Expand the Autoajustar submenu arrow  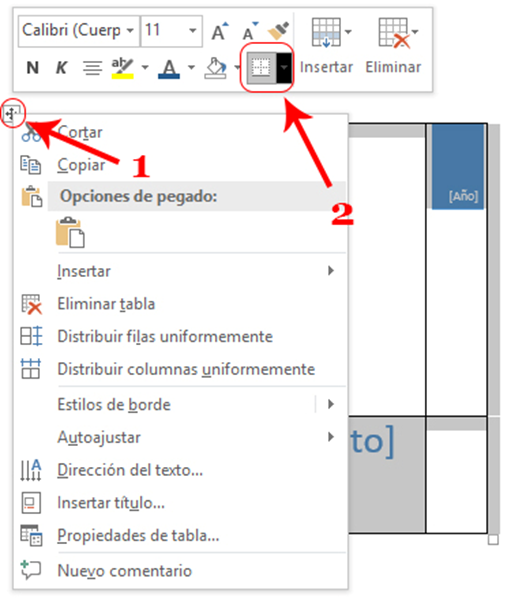(331, 437)
